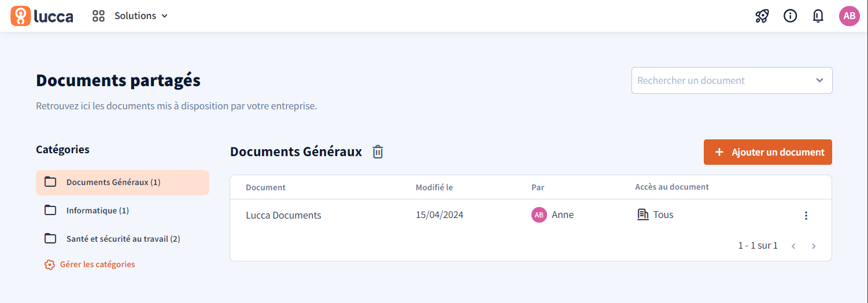Go to next page of documents
868x303 pixels.
pos(814,246)
